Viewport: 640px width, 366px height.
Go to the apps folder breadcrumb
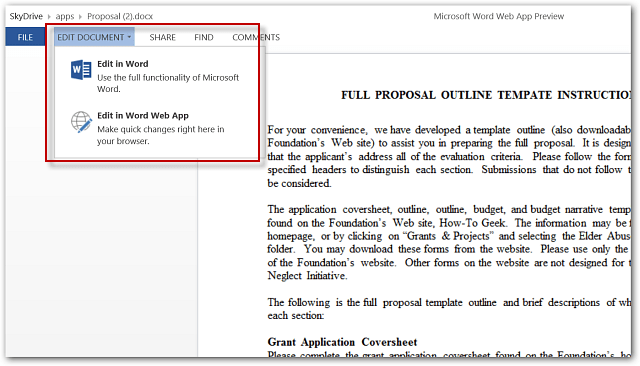(x=65, y=16)
